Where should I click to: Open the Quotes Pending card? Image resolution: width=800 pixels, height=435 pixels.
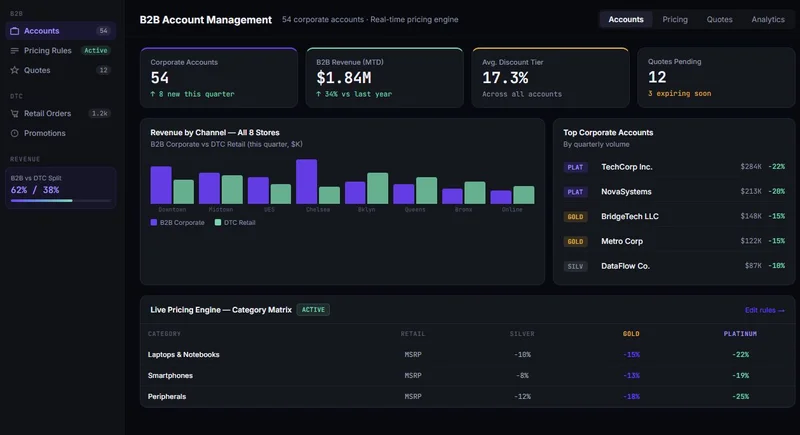pos(716,78)
